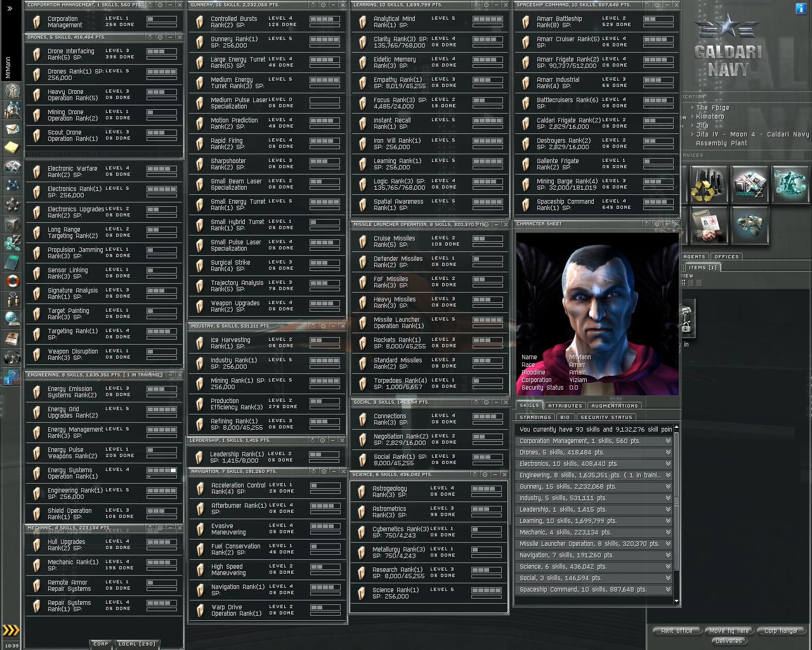
Task: Open the Security Status tab
Action: [x=606, y=417]
